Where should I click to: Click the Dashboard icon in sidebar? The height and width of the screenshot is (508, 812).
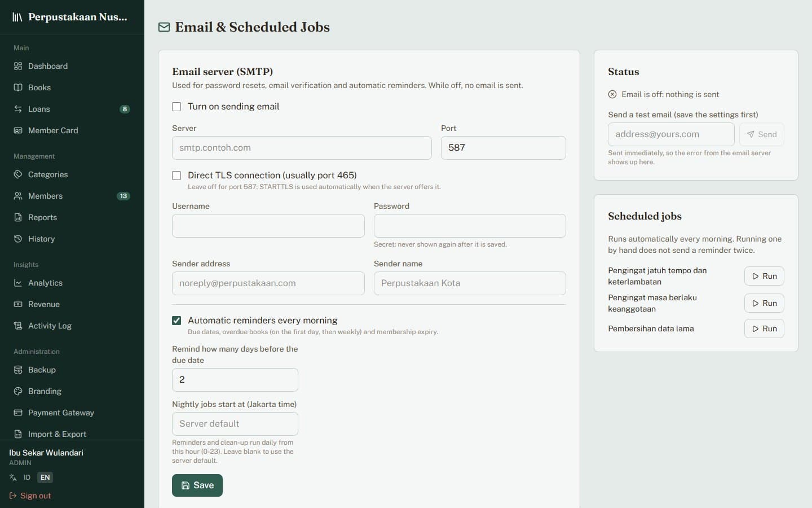pyautogui.click(x=18, y=66)
